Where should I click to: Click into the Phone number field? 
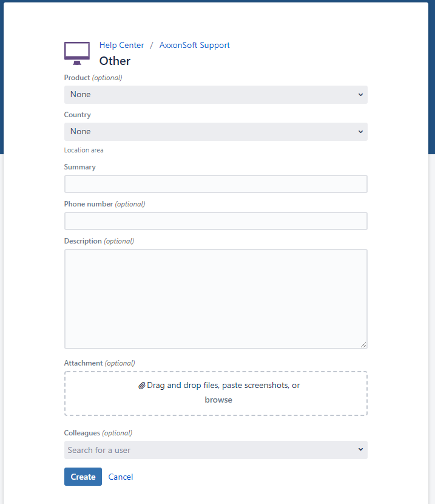[215, 221]
